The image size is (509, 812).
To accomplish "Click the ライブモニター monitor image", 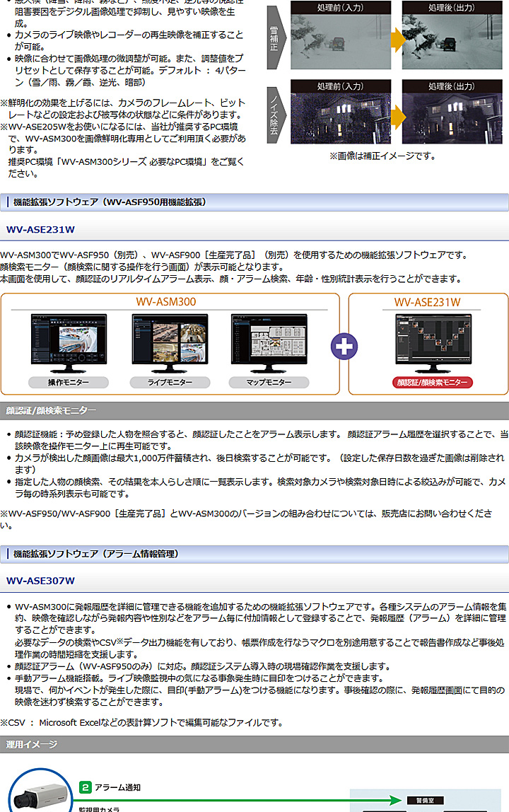I will point(170,343).
